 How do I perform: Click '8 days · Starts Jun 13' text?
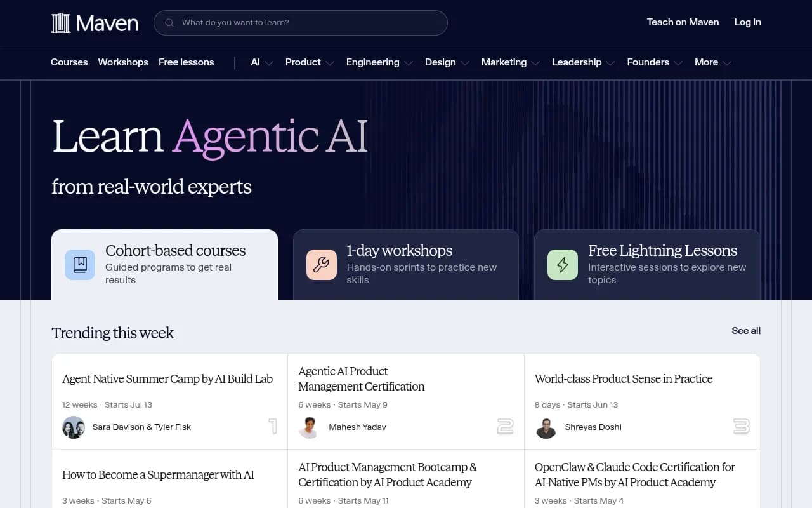point(576,405)
